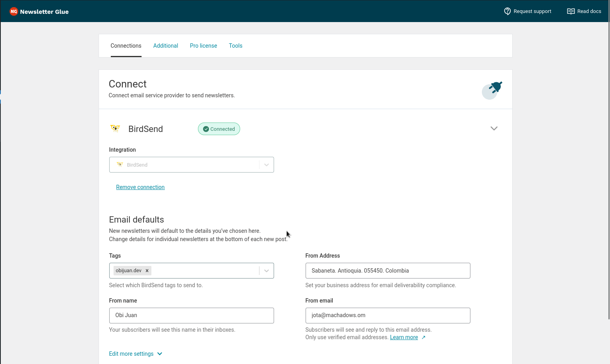
Task: Click the obijuan.dev tag chip
Action: [x=132, y=271]
